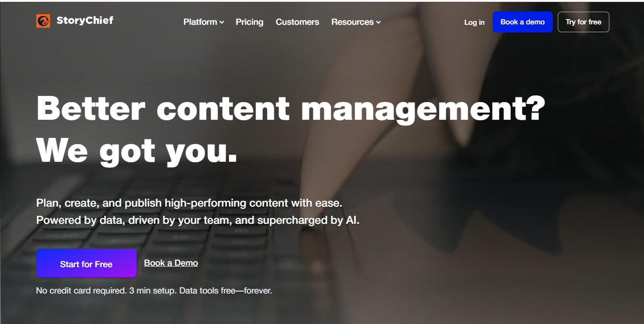Screen dimensions: 644x324
Task: Click the blue Book a demo button
Action: tap(523, 22)
